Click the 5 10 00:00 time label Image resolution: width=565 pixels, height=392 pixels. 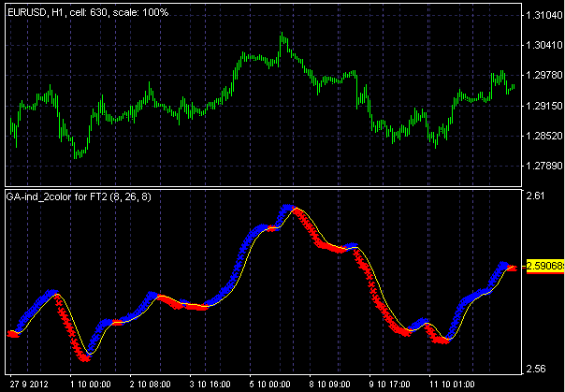coord(270,385)
